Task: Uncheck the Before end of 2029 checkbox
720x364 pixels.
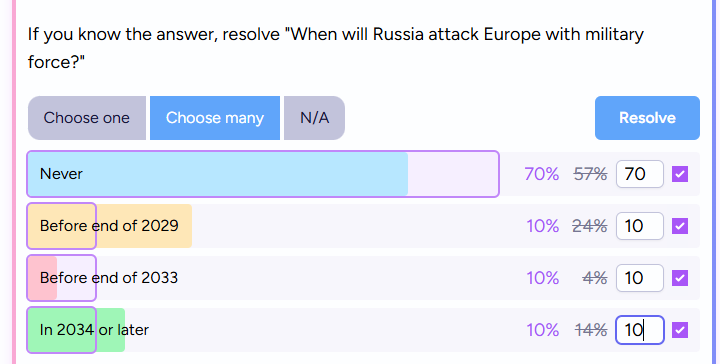Action: click(x=680, y=226)
